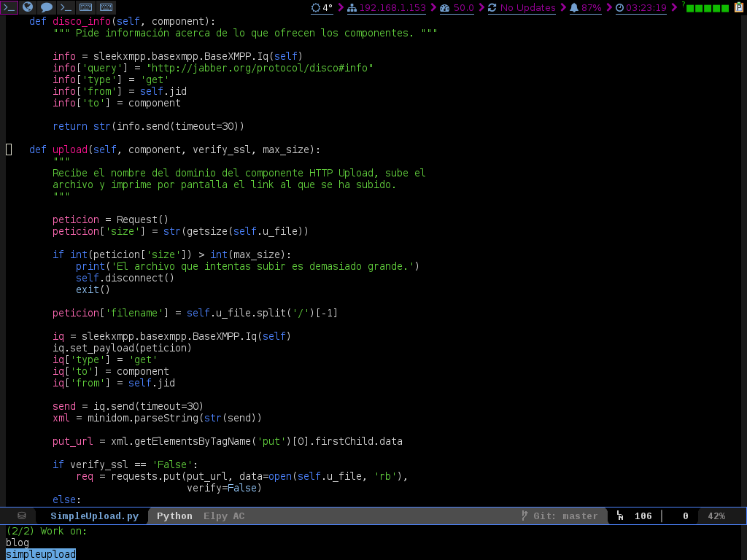Screen dimensions: 747x560
Task: Click the 'iq.set_payload(peticion)' line
Action: coord(122,348)
